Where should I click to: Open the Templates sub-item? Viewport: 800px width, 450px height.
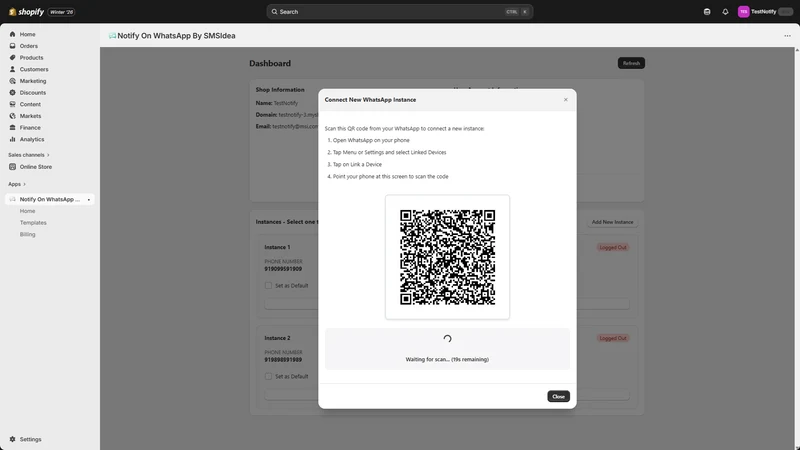click(33, 223)
